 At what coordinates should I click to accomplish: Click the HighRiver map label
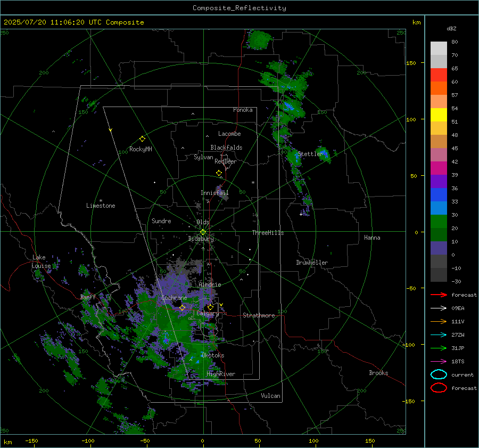pos(221,374)
